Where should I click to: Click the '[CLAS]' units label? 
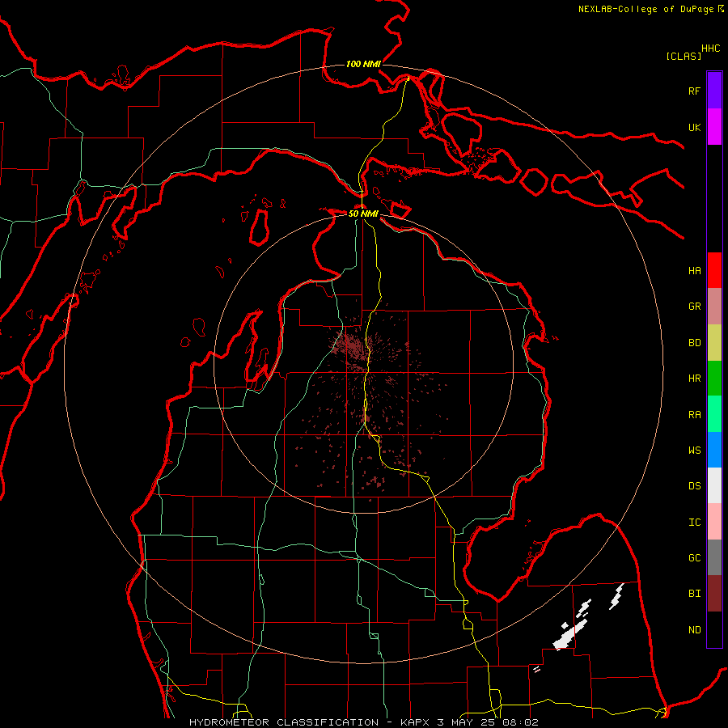pyautogui.click(x=684, y=56)
